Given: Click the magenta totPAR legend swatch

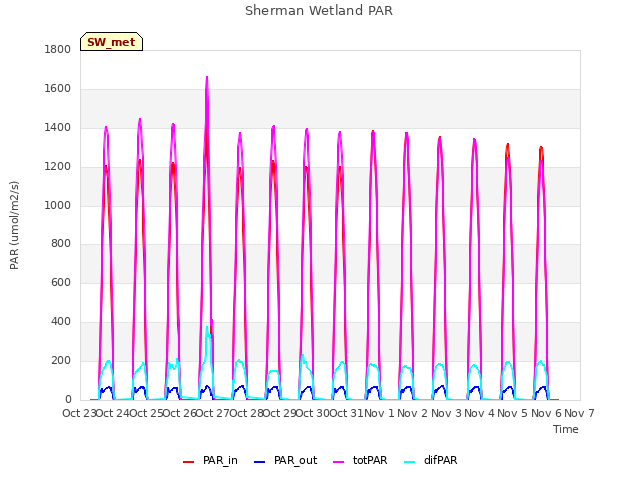Looking at the screenshot, I should pyautogui.click(x=339, y=462).
